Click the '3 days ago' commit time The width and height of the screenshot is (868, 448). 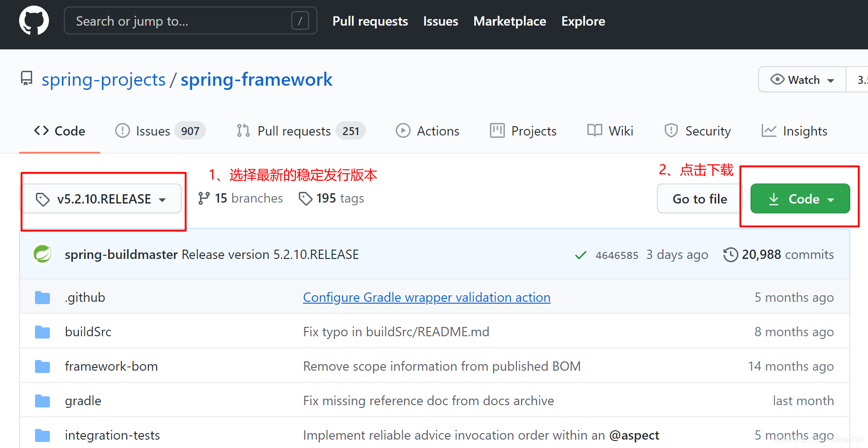pos(677,255)
